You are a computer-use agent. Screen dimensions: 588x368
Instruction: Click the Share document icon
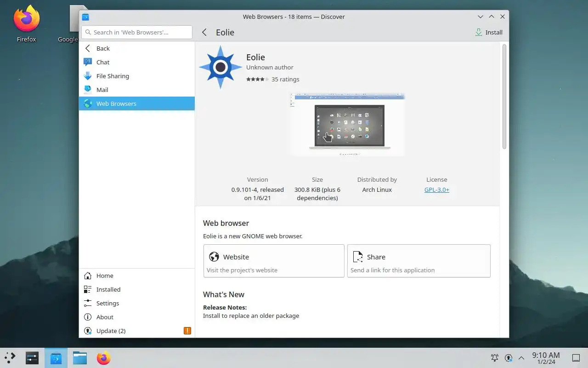[x=358, y=257]
